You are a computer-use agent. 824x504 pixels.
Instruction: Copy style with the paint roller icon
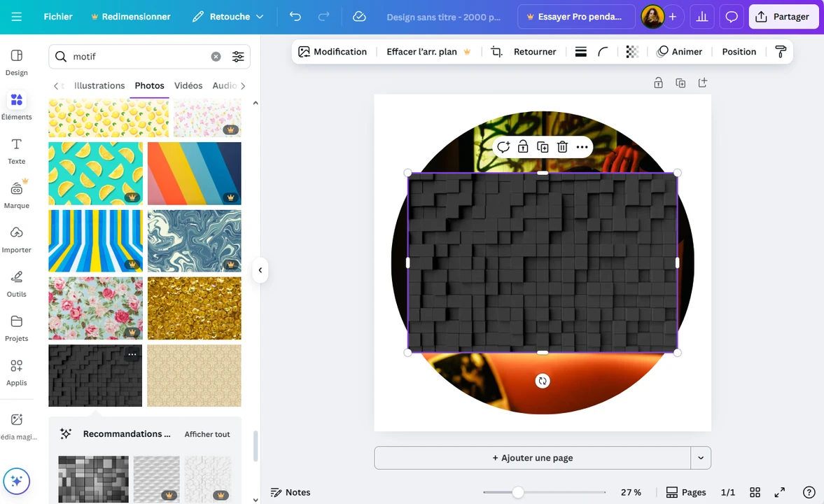point(781,52)
